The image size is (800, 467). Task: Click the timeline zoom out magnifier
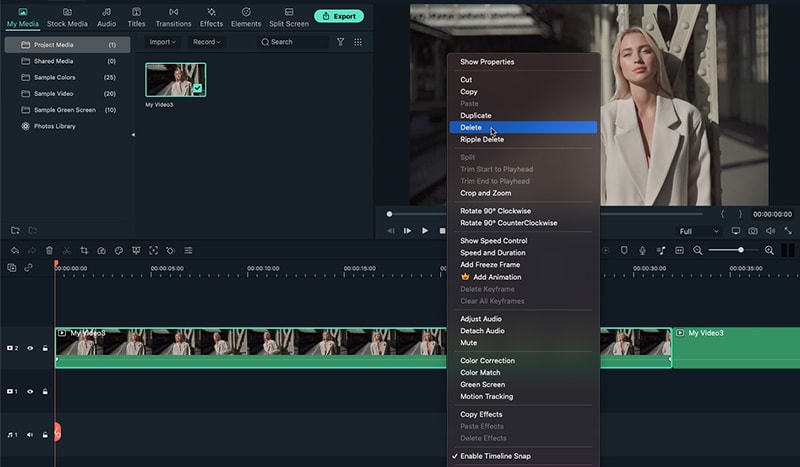697,251
